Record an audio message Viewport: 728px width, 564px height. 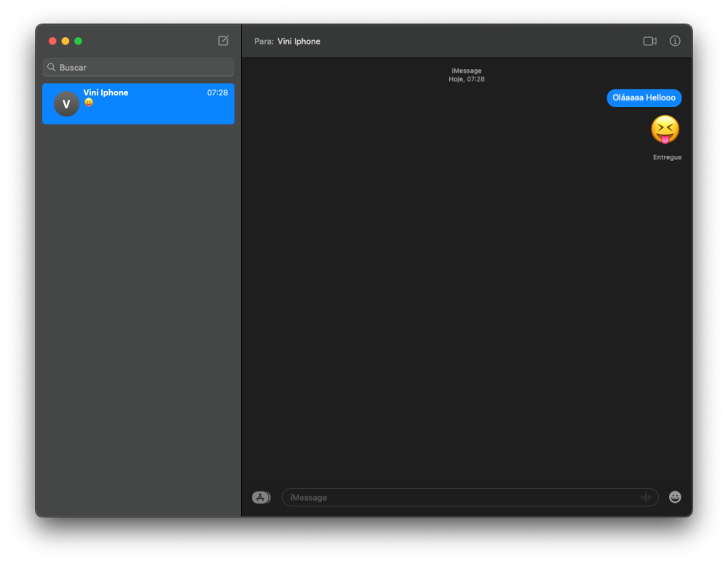point(645,497)
